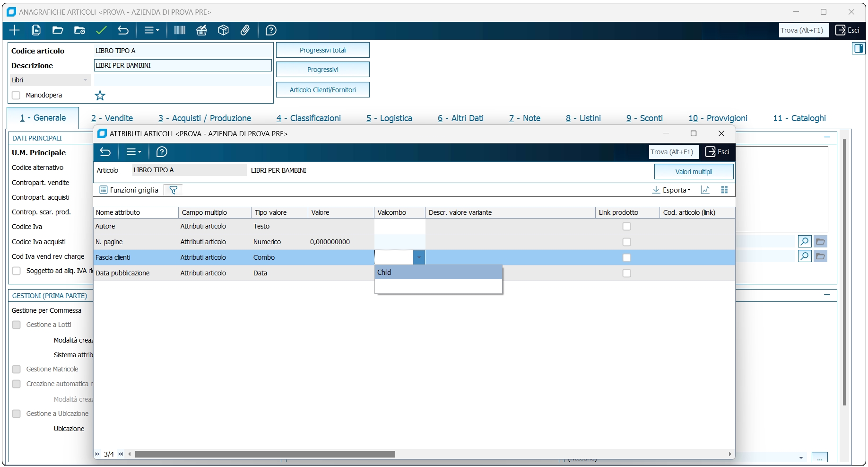This screenshot has height=467, width=868.
Task: Open dropdown arrow at bottom right of main window
Action: (801, 458)
